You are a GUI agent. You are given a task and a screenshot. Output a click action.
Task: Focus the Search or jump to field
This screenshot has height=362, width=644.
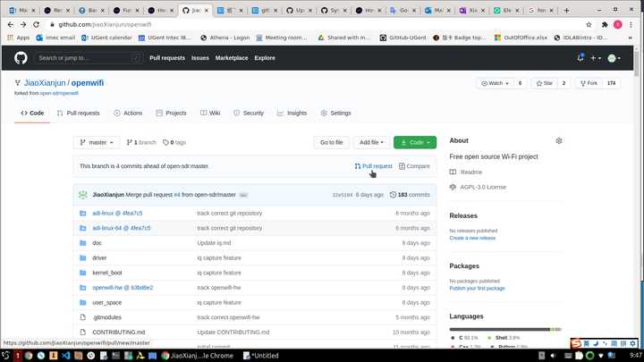tap(89, 58)
